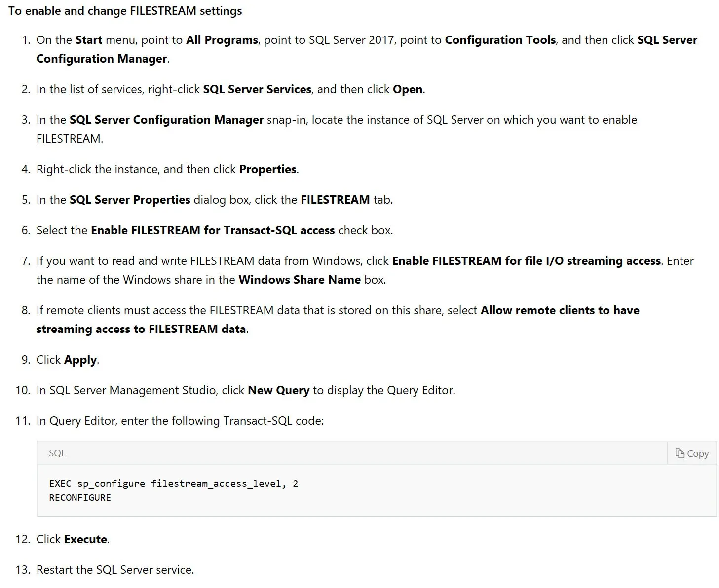
Task: Click the "RECONFIGURE" code line
Action: pos(80,497)
